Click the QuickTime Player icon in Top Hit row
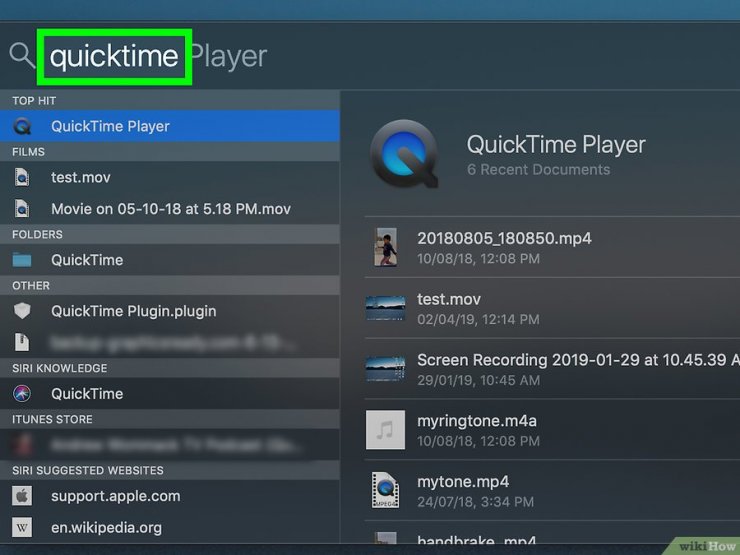Viewport: 740px width, 555px height. pyautogui.click(x=22, y=126)
